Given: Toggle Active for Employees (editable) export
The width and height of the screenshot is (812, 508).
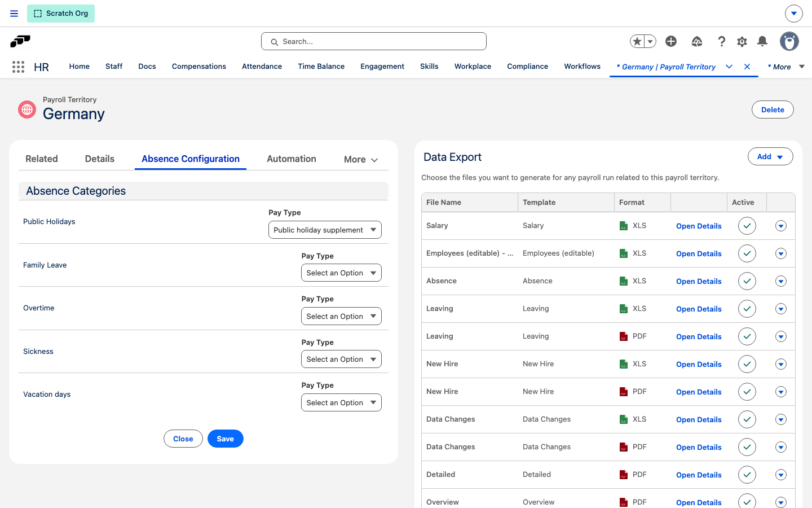Looking at the screenshot, I should (747, 253).
